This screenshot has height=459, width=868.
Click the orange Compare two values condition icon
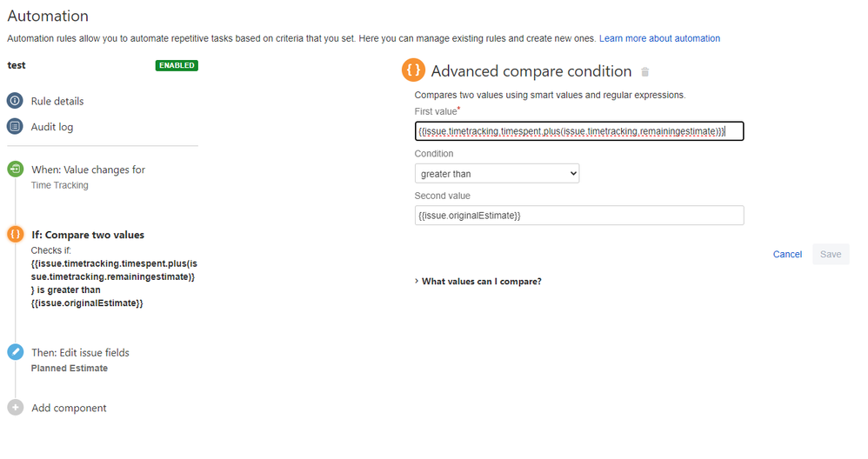click(16, 235)
